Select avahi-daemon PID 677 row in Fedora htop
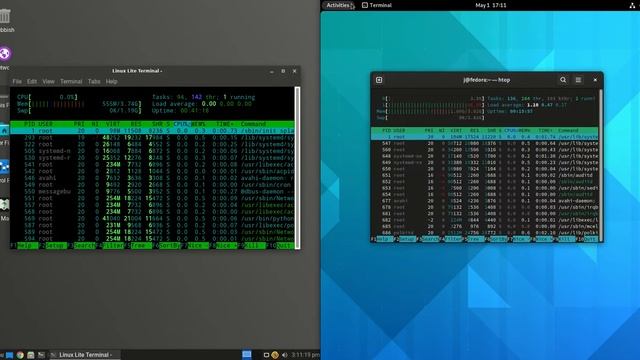Screen dimensions: 640x360 coord(485,201)
